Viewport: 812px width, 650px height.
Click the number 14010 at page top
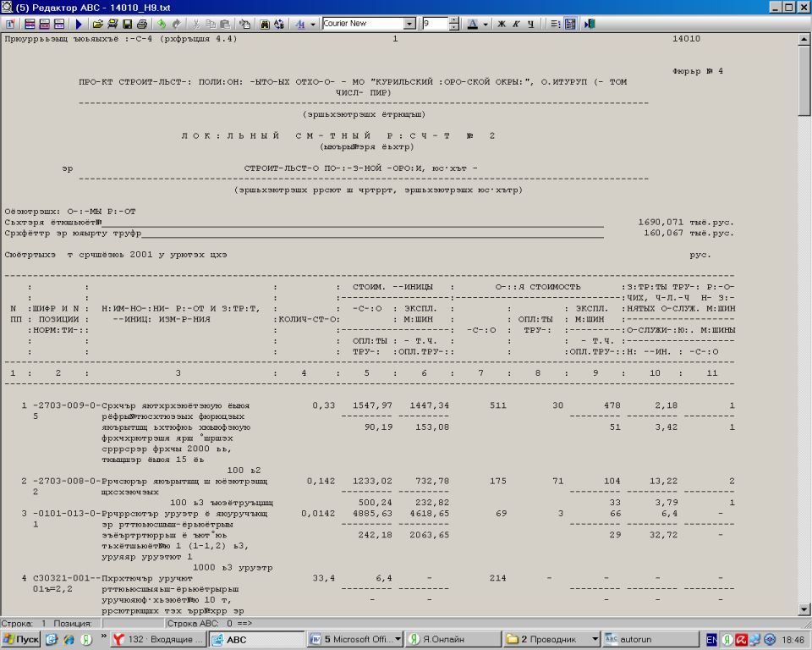point(686,38)
